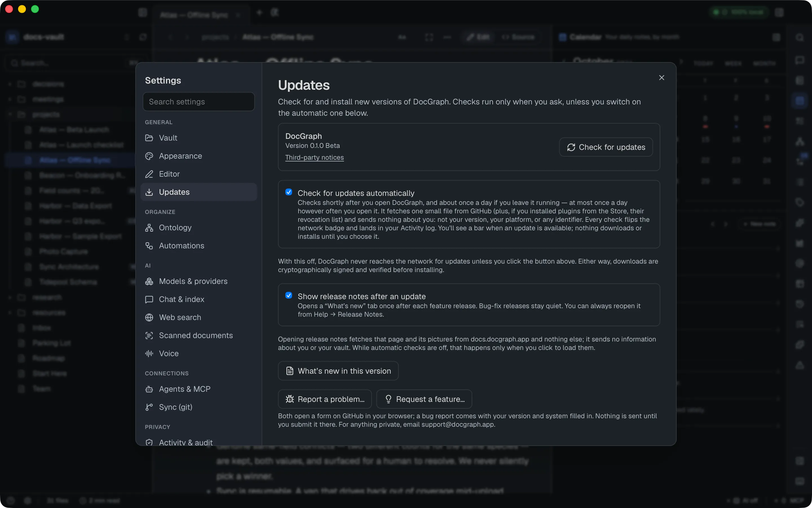The height and width of the screenshot is (508, 812).
Task: Toggle Check for updates automatically checkbox
Action: pos(288,192)
